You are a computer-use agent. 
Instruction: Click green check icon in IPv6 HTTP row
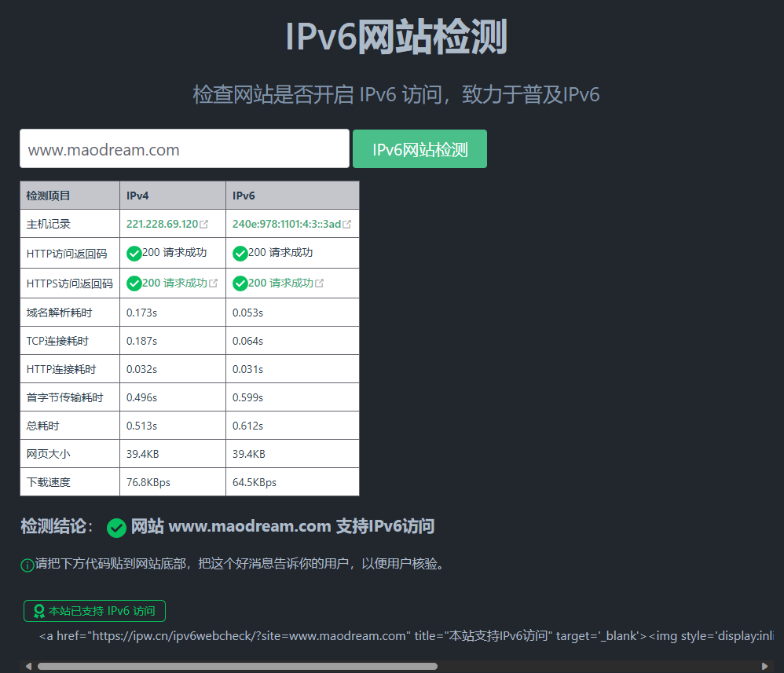[x=240, y=254]
